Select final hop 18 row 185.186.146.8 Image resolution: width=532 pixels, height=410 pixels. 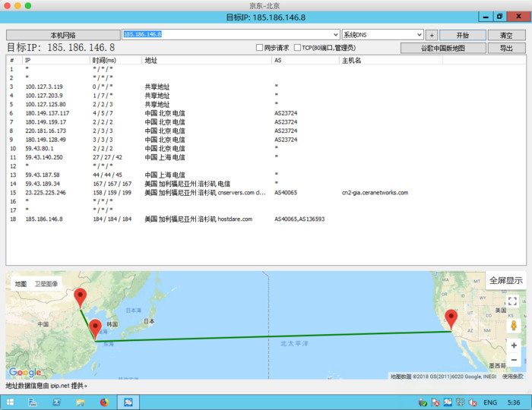pos(266,219)
